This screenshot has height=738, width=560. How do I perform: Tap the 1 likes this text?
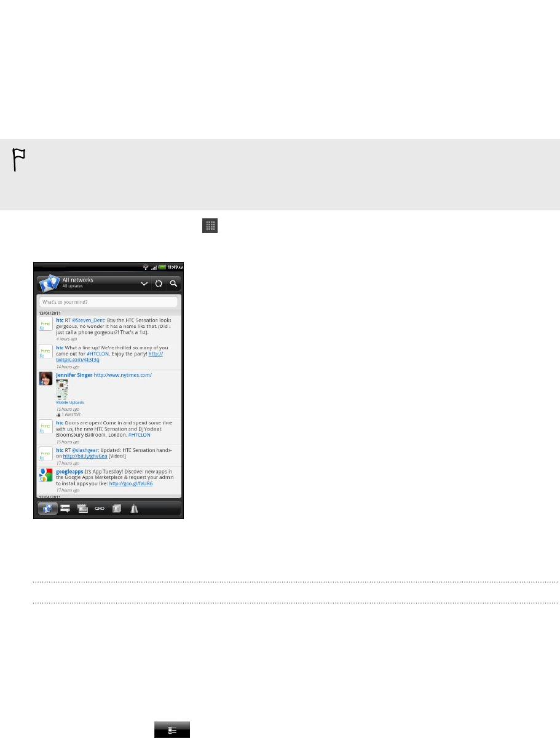[71, 415]
